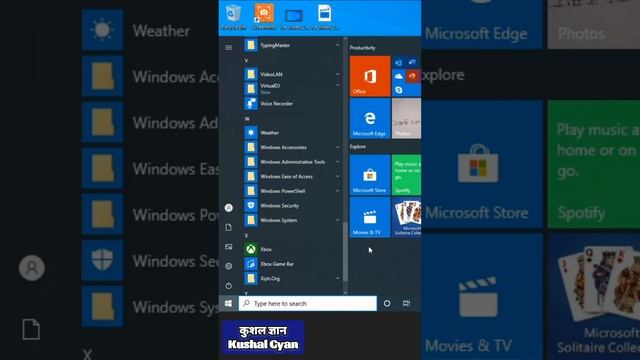Open Microsoft Solitaire Collection tile
Viewport: 640px width, 360px height.
tap(406, 217)
